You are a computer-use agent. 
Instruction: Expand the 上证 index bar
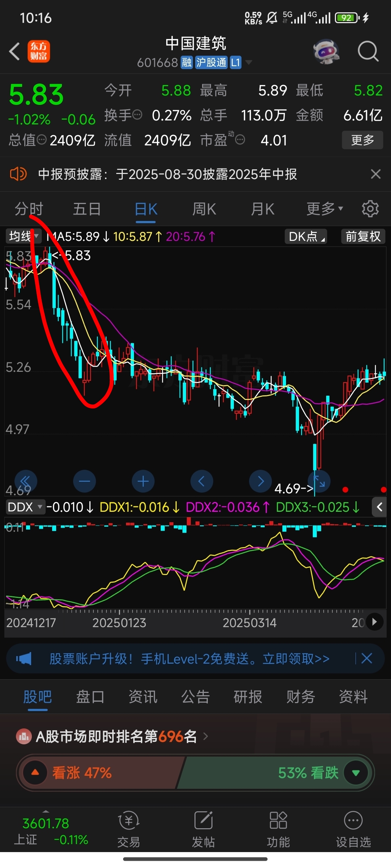[46, 812]
